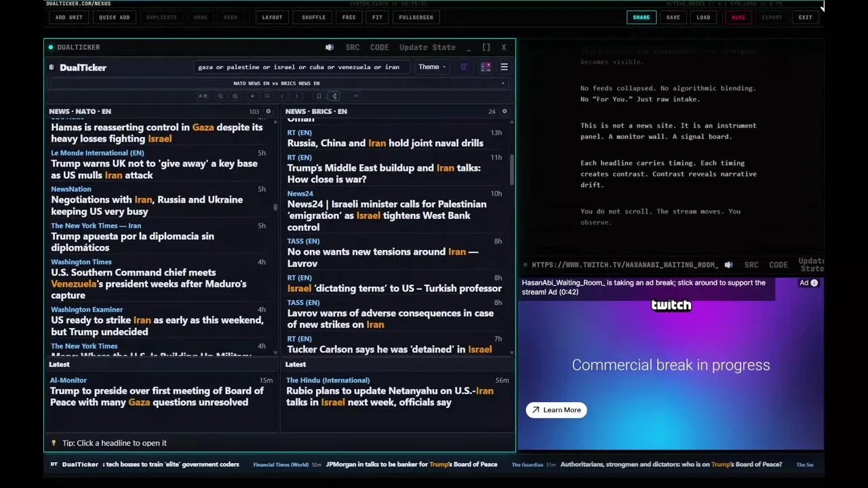This screenshot has height=488, width=868.
Task: Click the BRICS news column scrollbar thumb
Action: point(511,169)
